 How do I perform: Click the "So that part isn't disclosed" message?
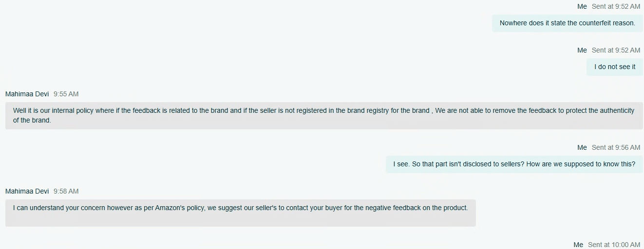point(514,164)
